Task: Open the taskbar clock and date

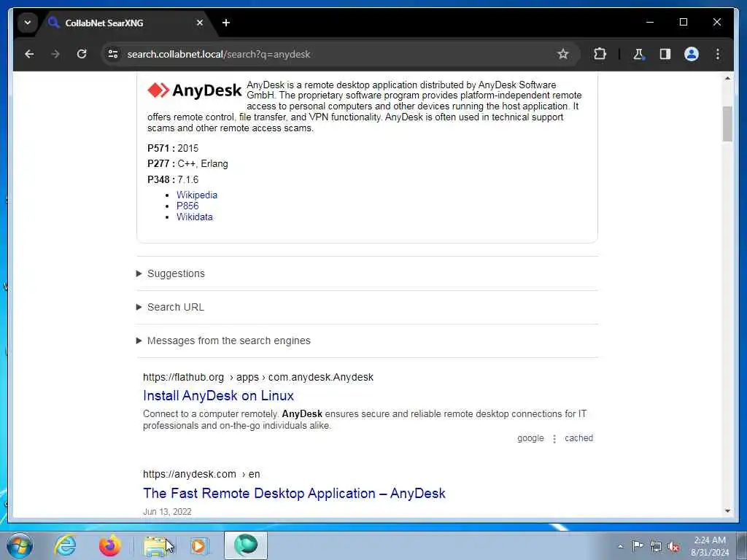Action: [x=710, y=546]
